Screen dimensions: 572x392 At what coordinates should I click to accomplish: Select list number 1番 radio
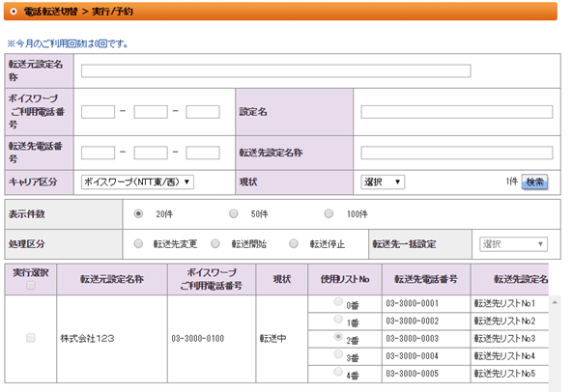click(338, 319)
